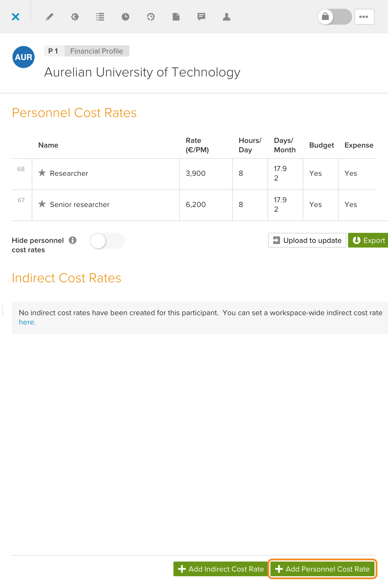Follow the 'here.' workspace indirect rate link

27,322
